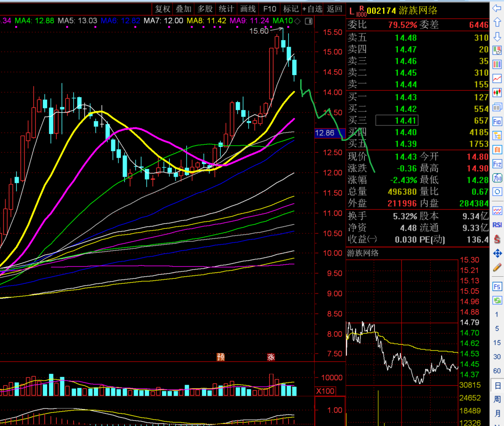Image resolution: width=504 pixels, height=426 pixels.
Task: Click the 总量 value 496380
Action: [402, 192]
